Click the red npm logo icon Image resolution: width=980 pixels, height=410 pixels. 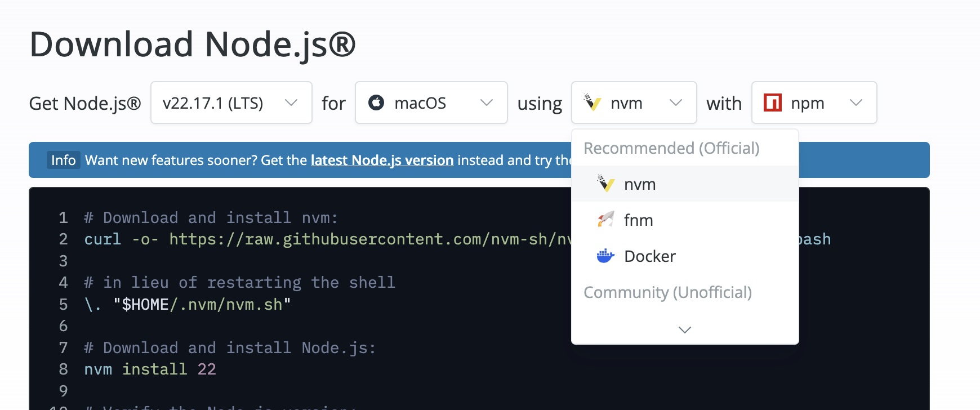coord(773,102)
